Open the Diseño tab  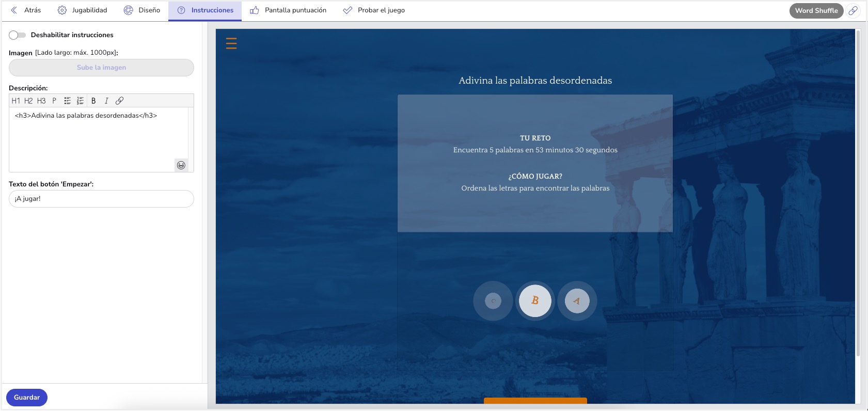pyautogui.click(x=142, y=10)
